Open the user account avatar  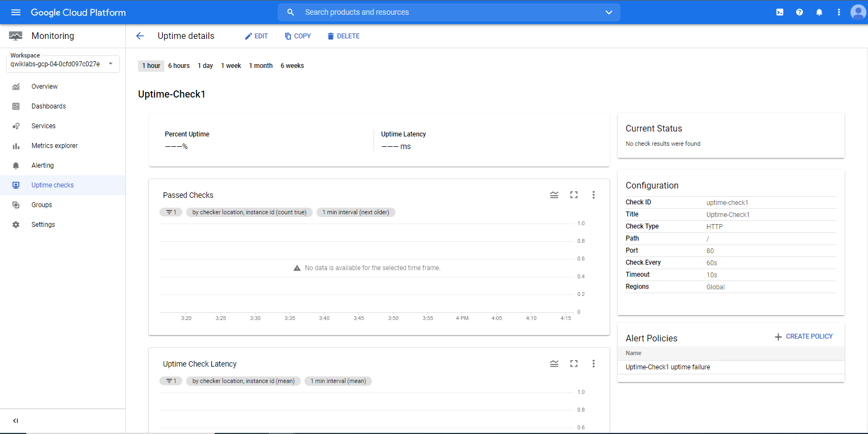858,12
